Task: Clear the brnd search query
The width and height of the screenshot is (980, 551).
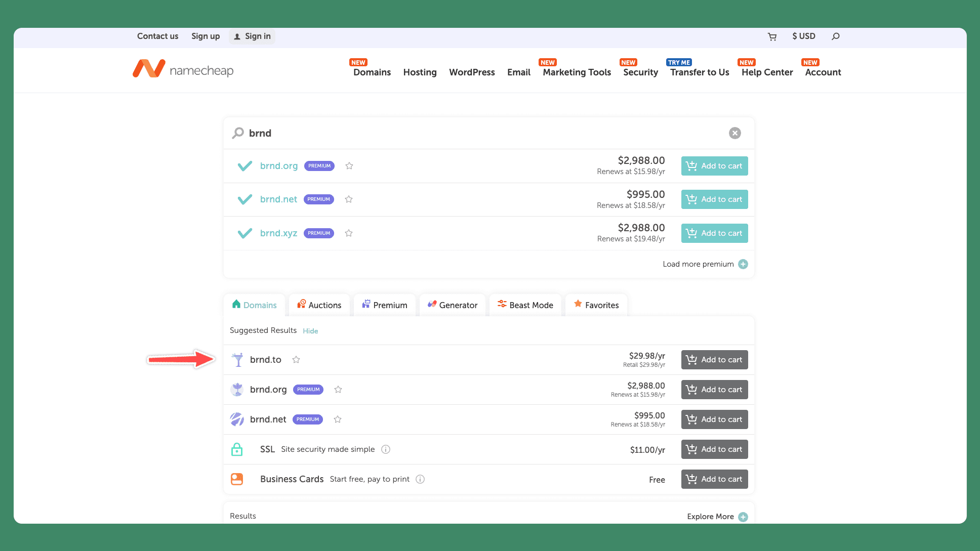Action: [734, 133]
